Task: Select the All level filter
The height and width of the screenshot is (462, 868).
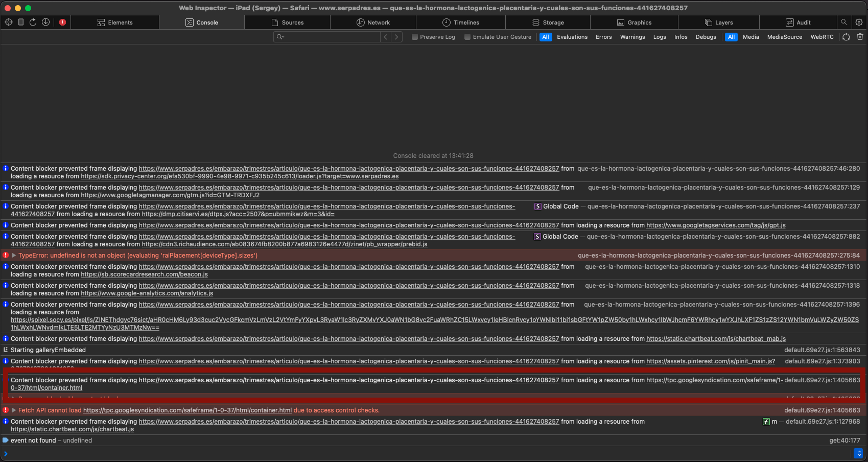Action: pyautogui.click(x=546, y=37)
